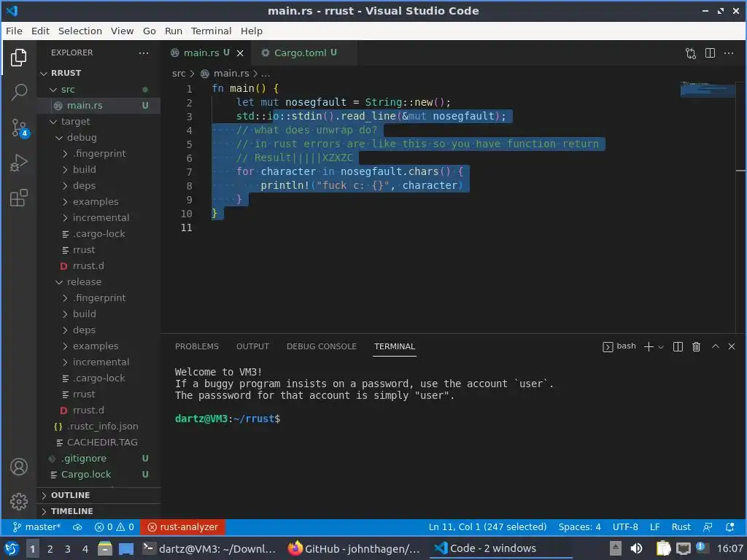
Task: Open the launch profile dropdown arrow
Action: (x=661, y=347)
